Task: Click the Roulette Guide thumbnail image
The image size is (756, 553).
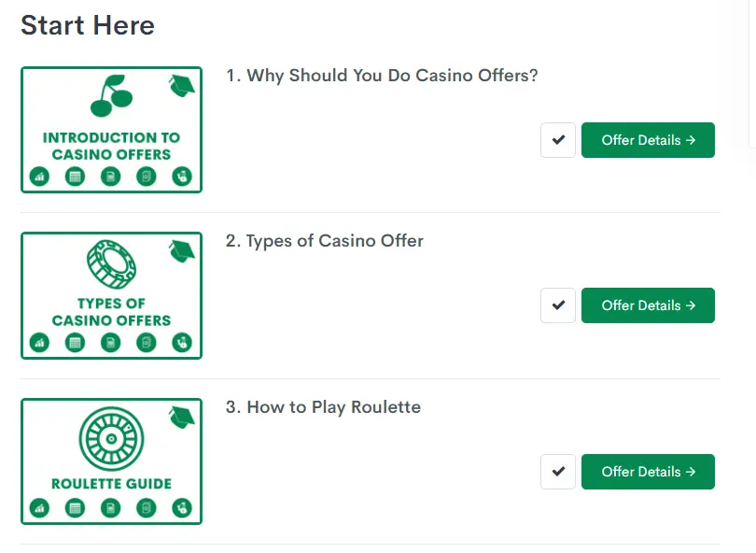Action: 110,461
